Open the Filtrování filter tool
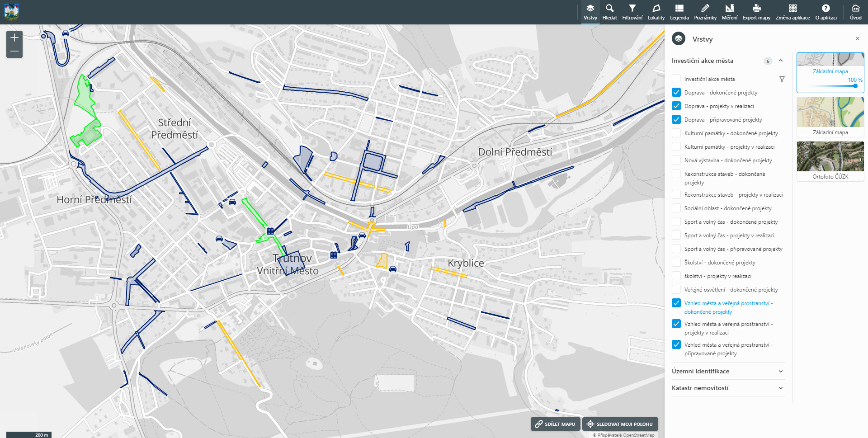The height and width of the screenshot is (438, 868). click(632, 12)
